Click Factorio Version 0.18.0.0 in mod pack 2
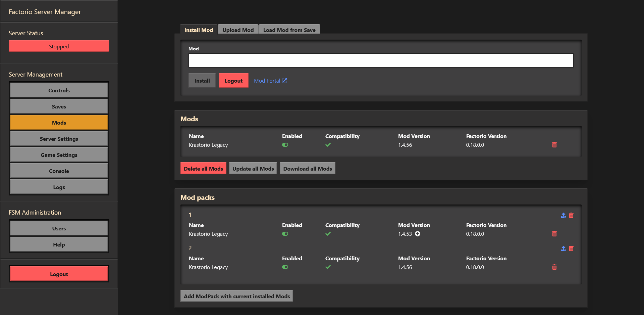Viewport: 644px width, 315px height. 475,267
